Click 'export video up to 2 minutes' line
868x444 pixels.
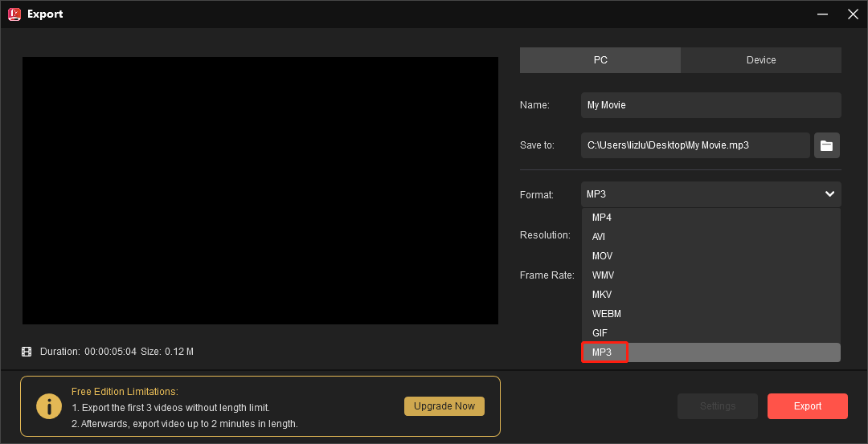point(185,424)
